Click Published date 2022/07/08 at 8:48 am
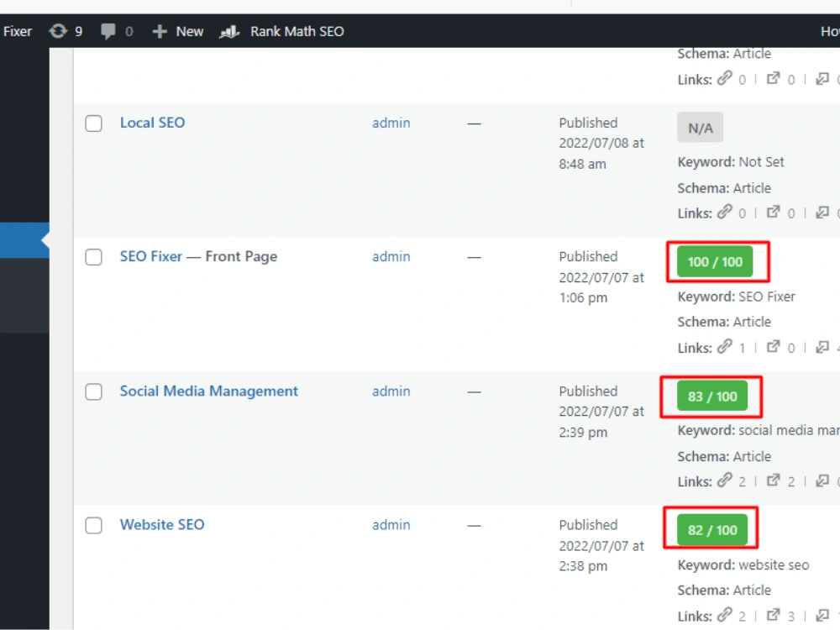Screen dimensions: 840x630 tap(601, 144)
